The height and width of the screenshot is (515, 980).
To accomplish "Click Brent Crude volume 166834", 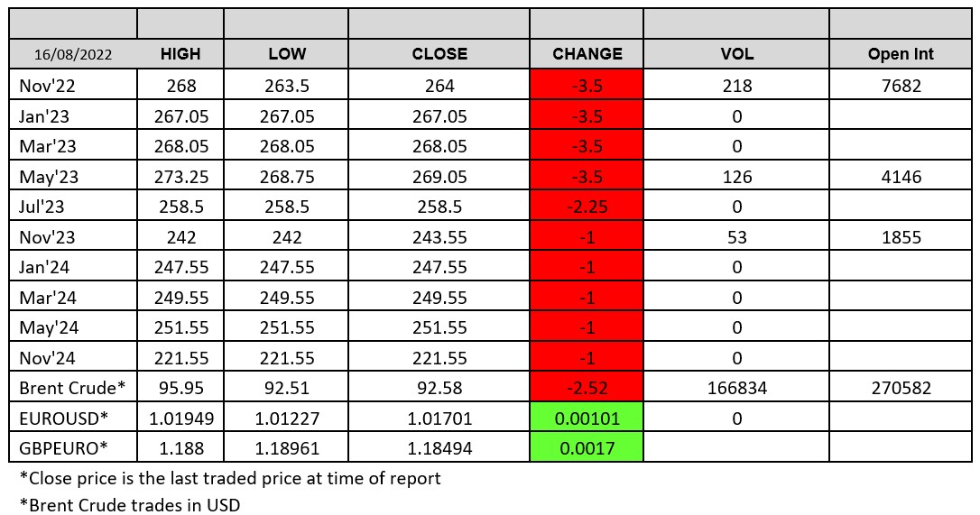I will pos(736,389).
